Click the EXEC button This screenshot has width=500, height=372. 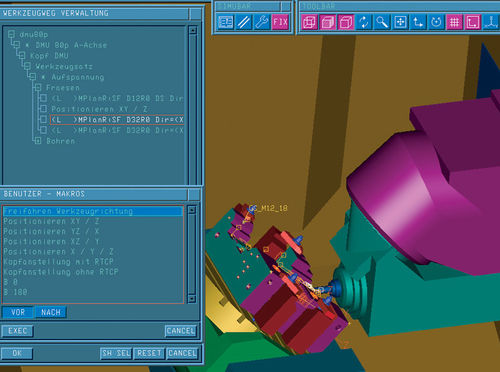(x=17, y=331)
